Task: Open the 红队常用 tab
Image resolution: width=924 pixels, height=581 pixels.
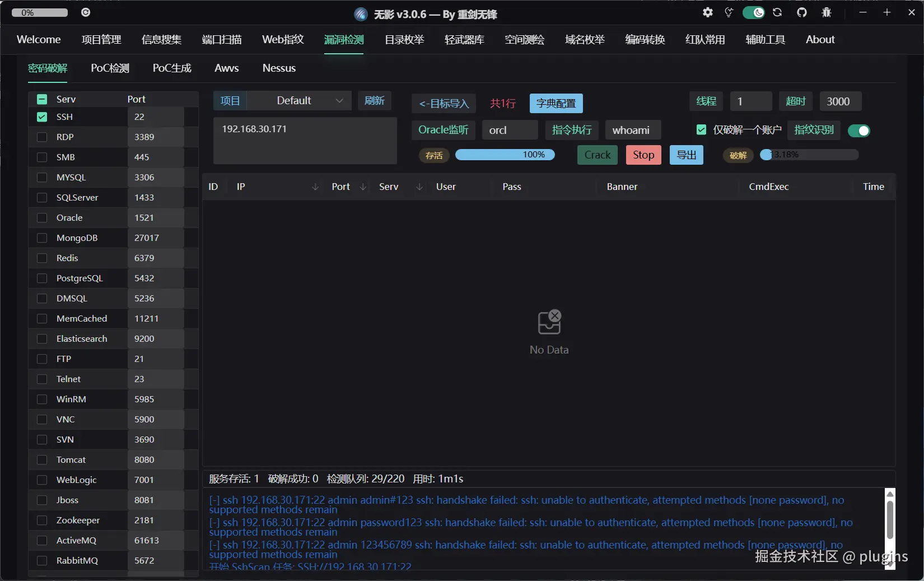Action: coord(705,40)
